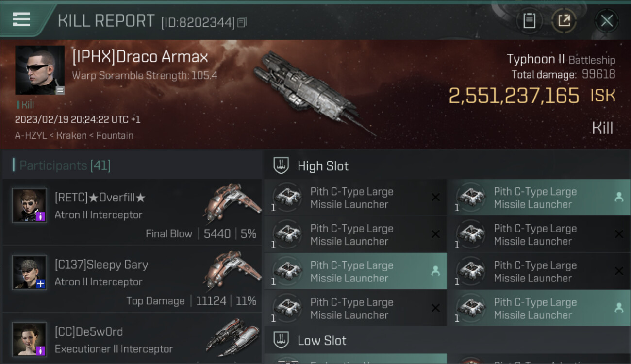Viewport: 631px width, 364px height.
Task: Collapse the High Slot section
Action: point(323,166)
